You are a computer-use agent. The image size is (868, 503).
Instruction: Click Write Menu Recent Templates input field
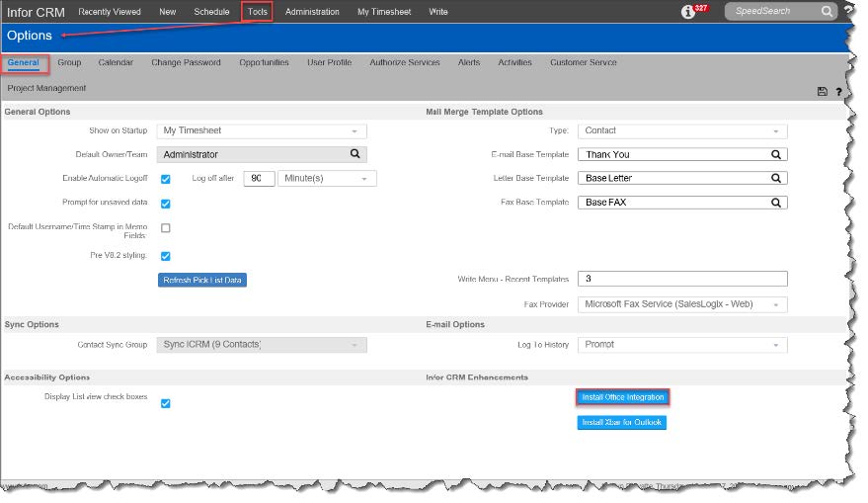[x=682, y=279]
